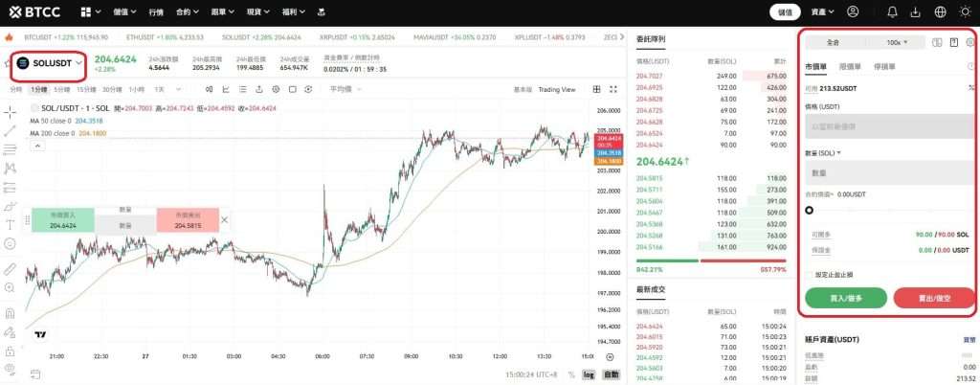The height and width of the screenshot is (385, 980).
Task: Open chart settings gear in toolbar
Action: [276, 89]
